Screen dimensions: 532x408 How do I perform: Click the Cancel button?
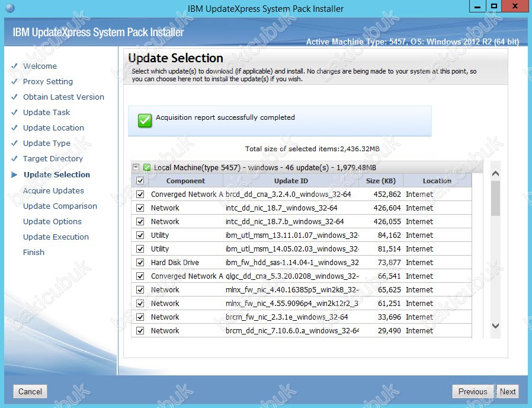pyautogui.click(x=30, y=391)
